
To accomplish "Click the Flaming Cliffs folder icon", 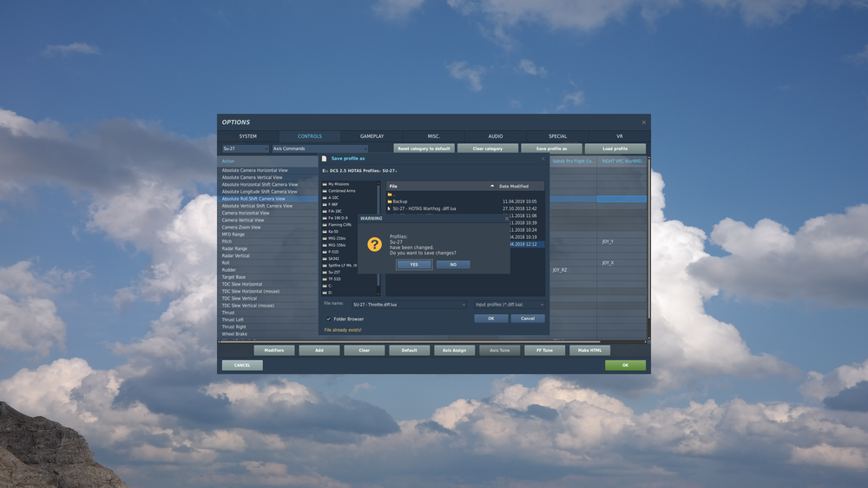I will click(x=325, y=225).
